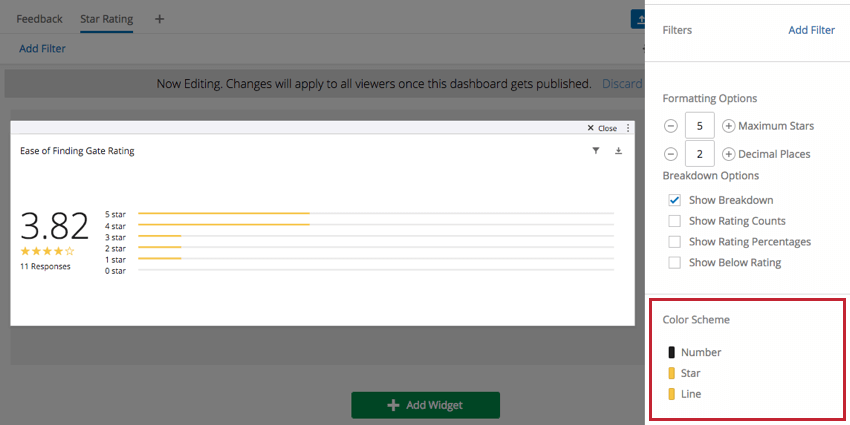The width and height of the screenshot is (850, 425).
Task: Click the 4 star breakdown label
Action: point(115,226)
